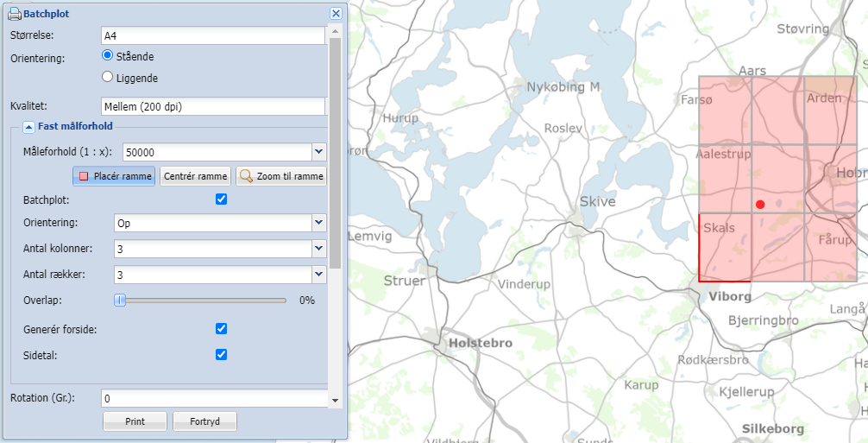The width and height of the screenshot is (868, 443).
Task: Open the Størrelse A4 size field
Action: click(214, 35)
